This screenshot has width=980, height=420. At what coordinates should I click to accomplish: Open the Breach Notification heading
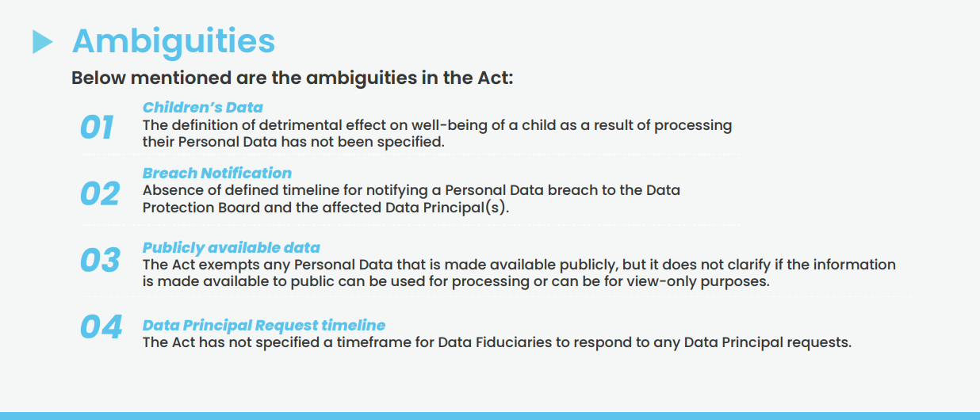click(217, 173)
